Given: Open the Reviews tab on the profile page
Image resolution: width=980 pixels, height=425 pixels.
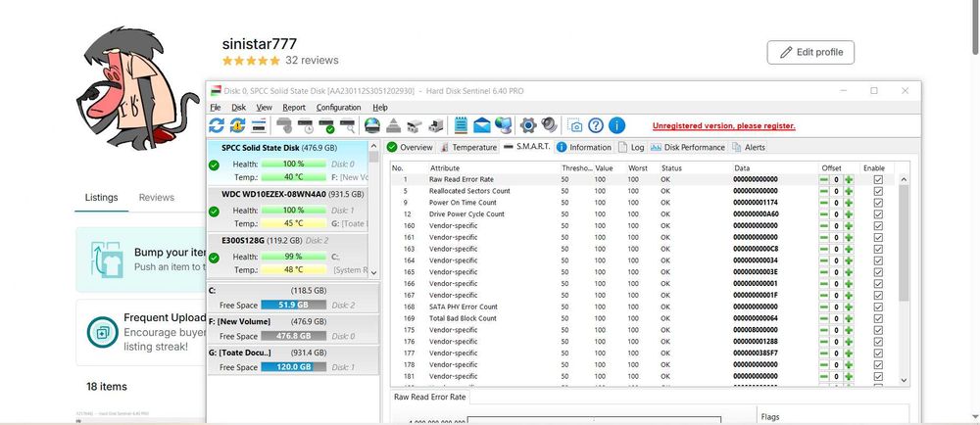Looking at the screenshot, I should coord(156,197).
